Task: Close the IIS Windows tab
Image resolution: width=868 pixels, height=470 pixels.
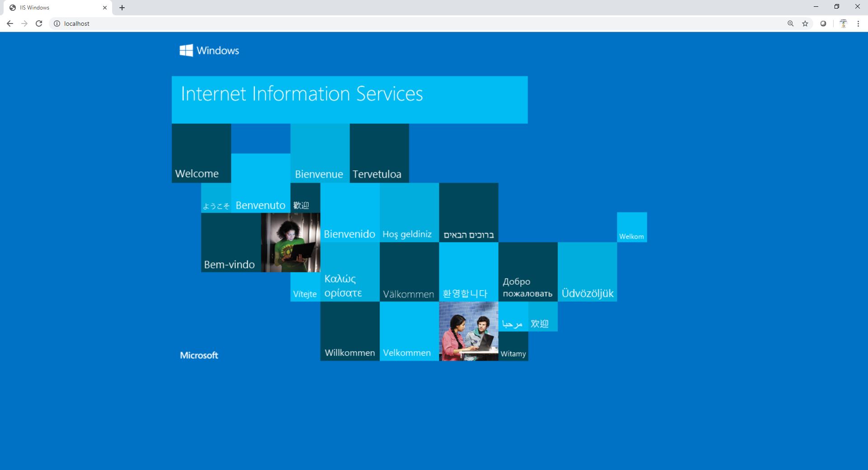Action: pos(105,8)
